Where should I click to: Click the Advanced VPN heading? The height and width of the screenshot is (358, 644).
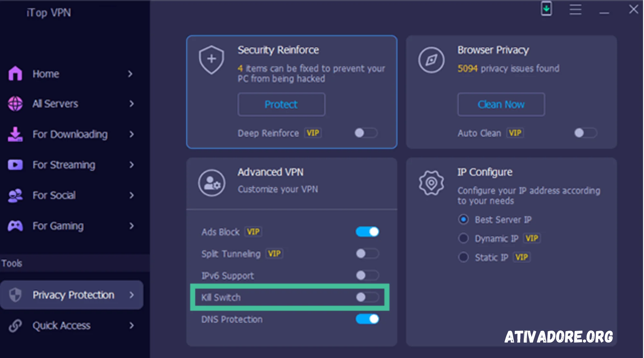click(270, 172)
